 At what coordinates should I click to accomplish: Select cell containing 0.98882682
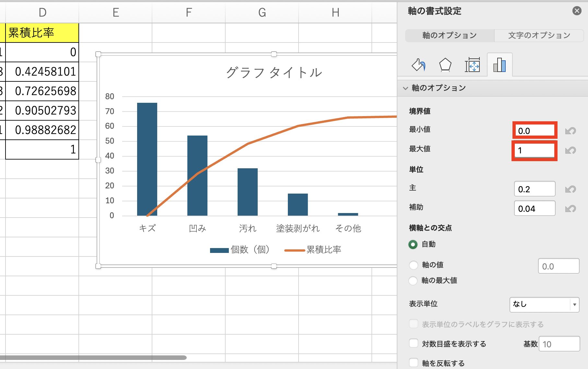click(x=42, y=130)
